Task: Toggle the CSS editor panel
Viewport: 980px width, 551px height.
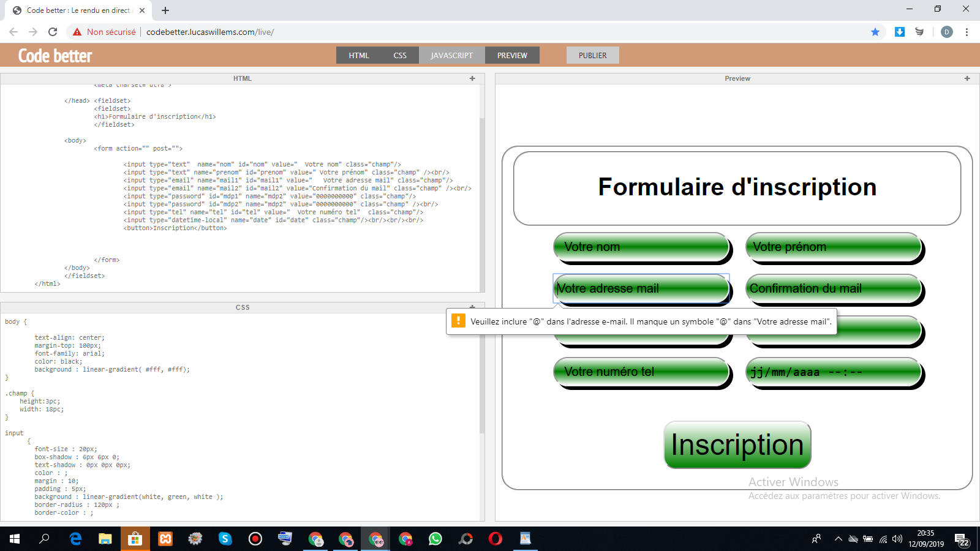Action: coord(400,55)
